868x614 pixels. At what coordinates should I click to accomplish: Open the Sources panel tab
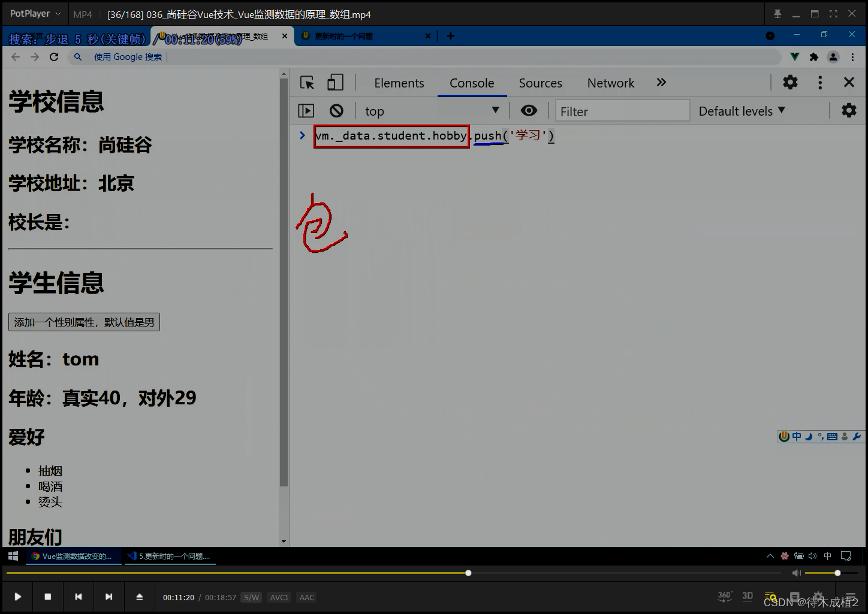[540, 83]
